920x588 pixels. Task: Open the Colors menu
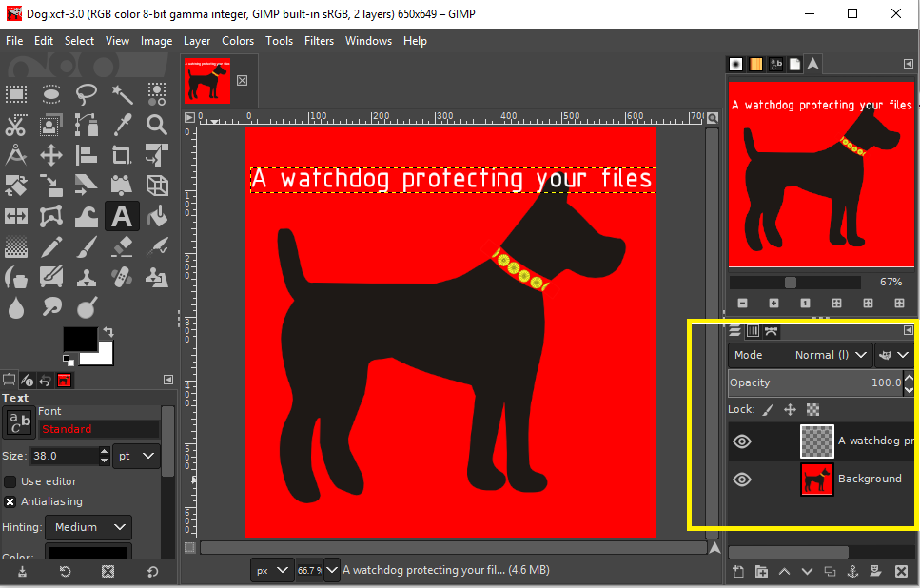click(x=238, y=41)
